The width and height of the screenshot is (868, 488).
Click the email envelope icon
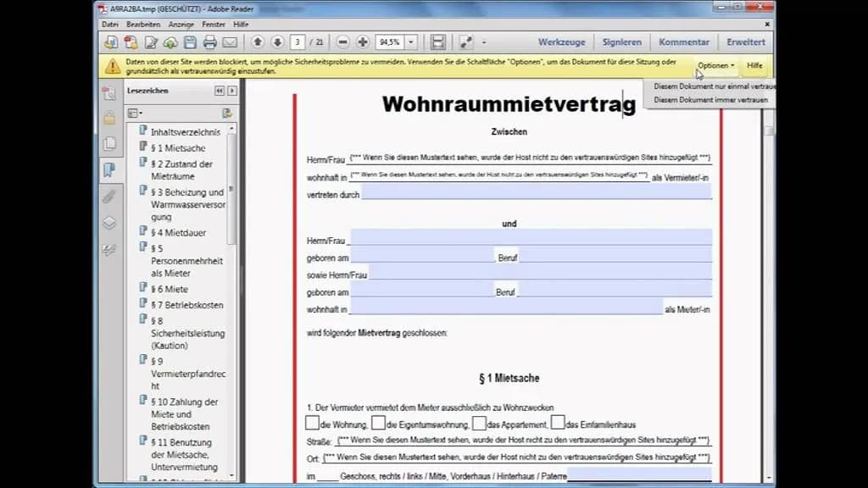pyautogui.click(x=230, y=42)
